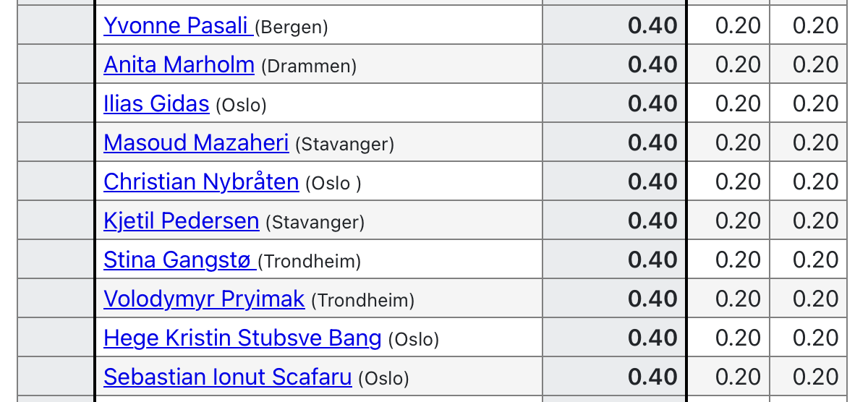Viewport: 868px width, 402px height.
Task: Click the (Stavanger) text beside Kjetil Pedersen
Action: (315, 223)
